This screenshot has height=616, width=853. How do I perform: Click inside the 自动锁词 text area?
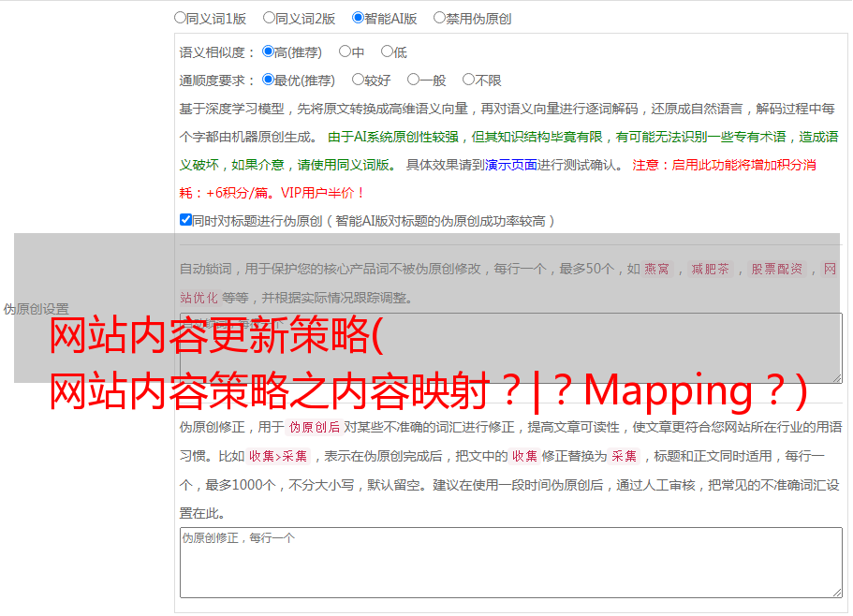pos(511,348)
